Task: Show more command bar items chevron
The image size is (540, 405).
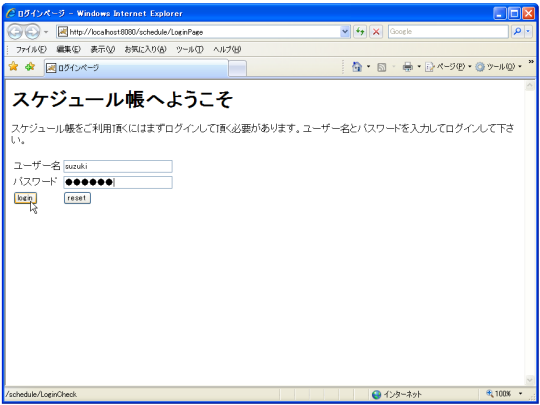Action: (x=531, y=62)
